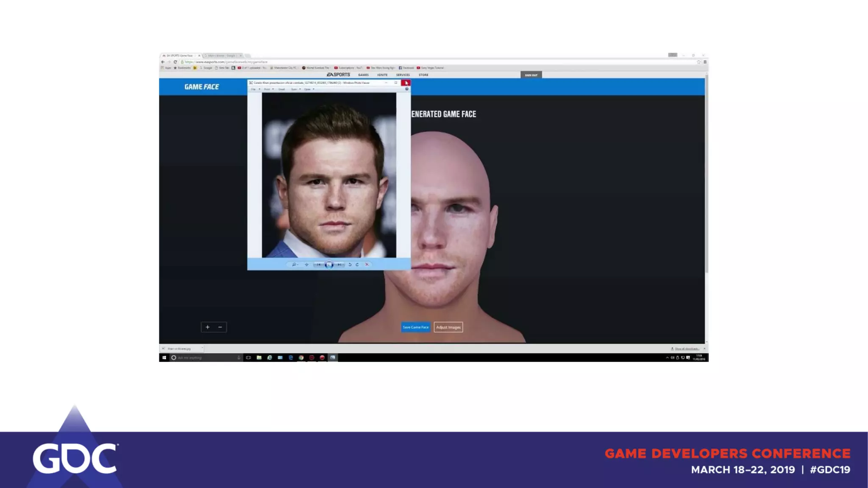Rotate photo clockwise
The width and height of the screenshot is (868, 488).
(x=357, y=264)
